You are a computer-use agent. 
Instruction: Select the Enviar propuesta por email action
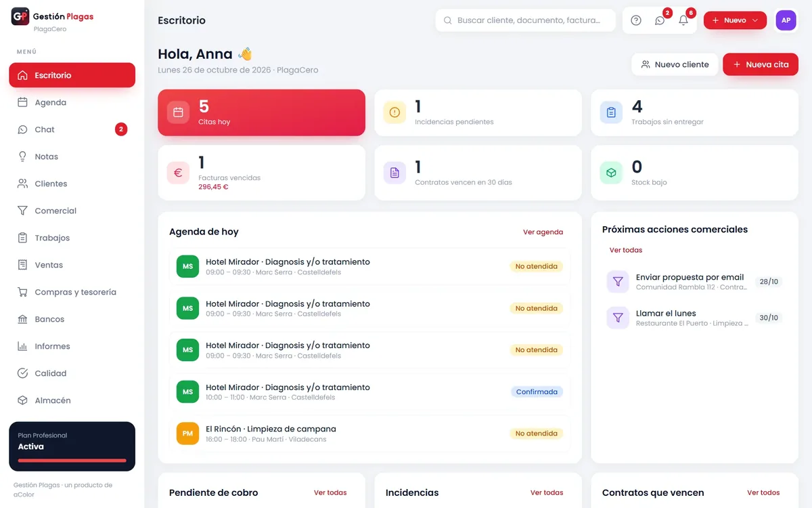[694, 282]
